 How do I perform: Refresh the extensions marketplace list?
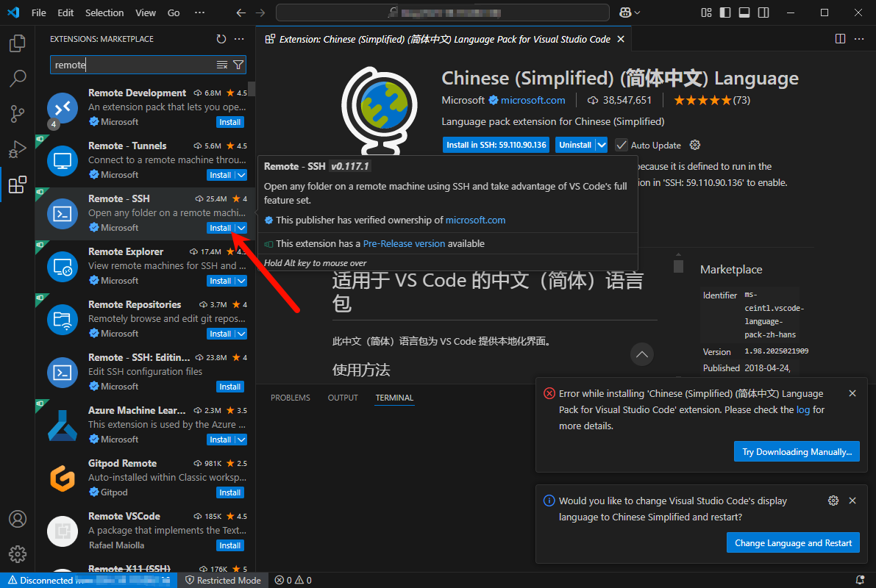[x=221, y=39]
